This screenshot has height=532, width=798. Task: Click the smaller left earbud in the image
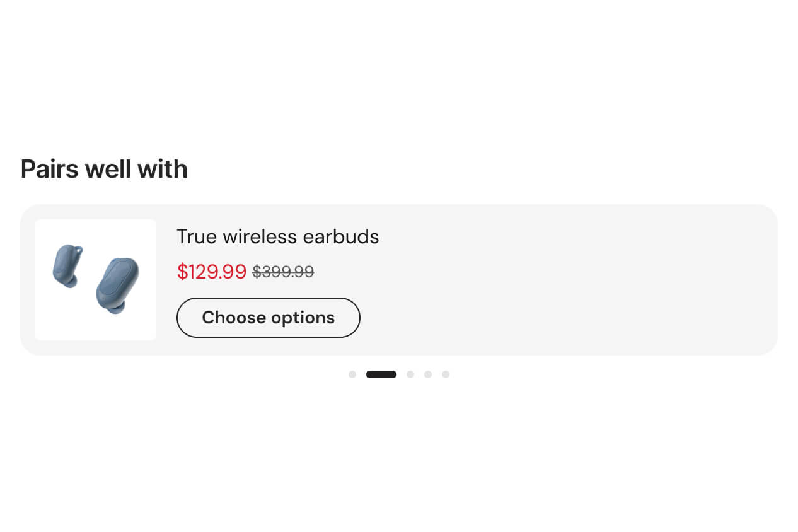click(66, 266)
